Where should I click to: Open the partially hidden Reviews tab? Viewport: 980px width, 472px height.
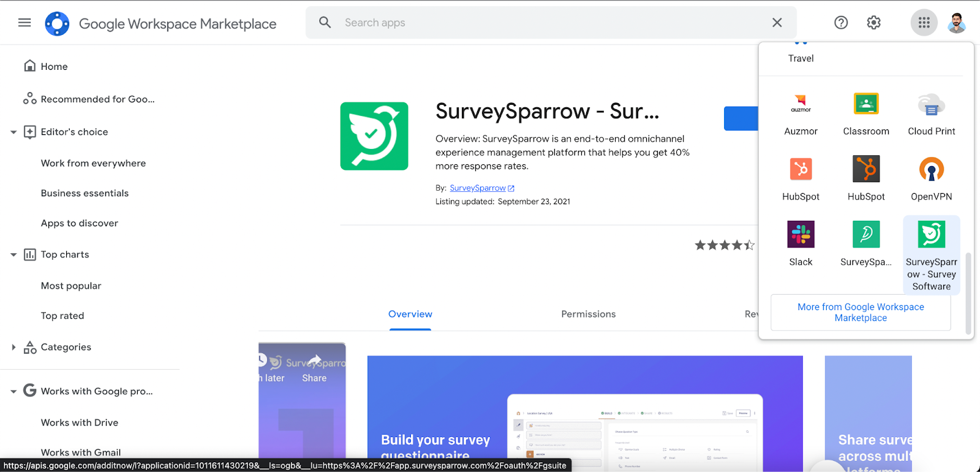[x=752, y=314]
